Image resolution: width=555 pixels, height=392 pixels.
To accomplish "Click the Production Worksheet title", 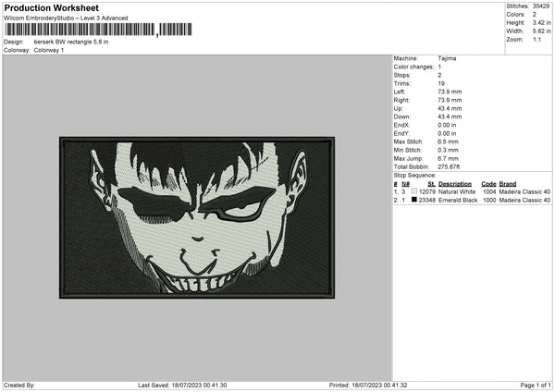I will [50, 7].
